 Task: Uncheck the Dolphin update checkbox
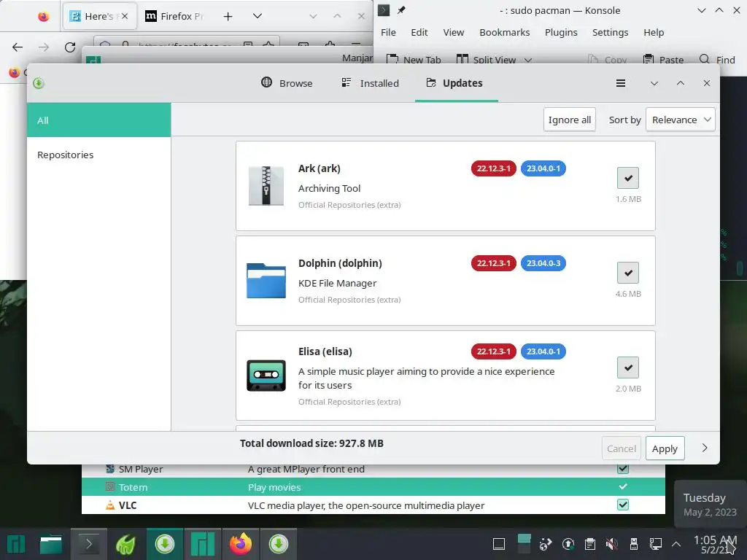click(x=628, y=273)
